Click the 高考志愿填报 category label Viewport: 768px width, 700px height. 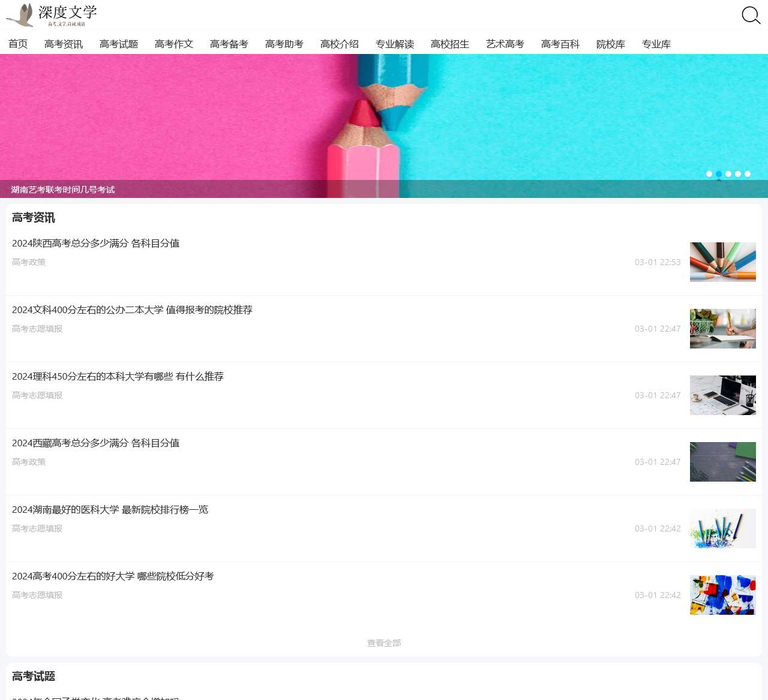[37, 329]
